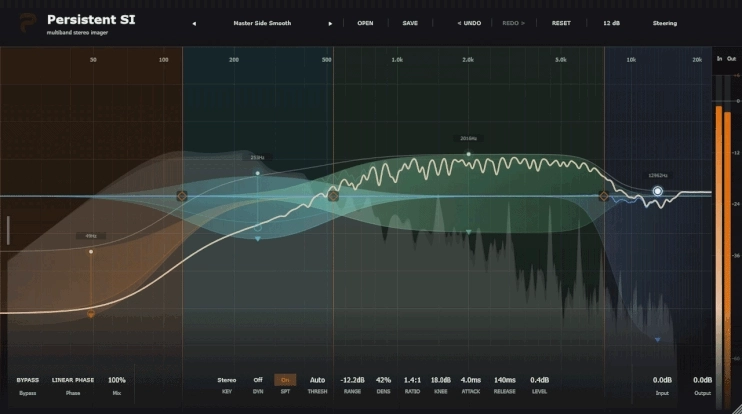Click the 253Hz band gain node
Viewport: 742px width, 414px height.
coord(257,173)
